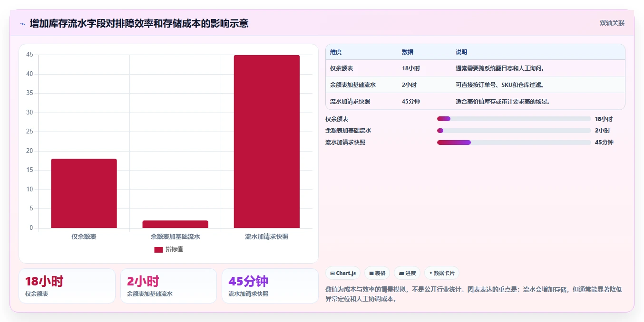Screen dimensions: 644x322
Task: Click the 维度 column header
Action: [336, 52]
